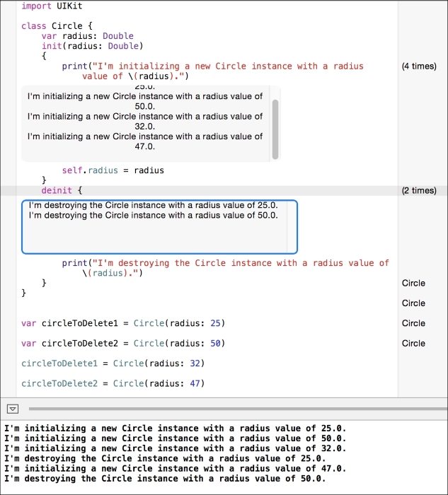Click console line initializing radius 47.0
Image resolution: width=448 pixels, height=495 pixels.
pos(176,468)
